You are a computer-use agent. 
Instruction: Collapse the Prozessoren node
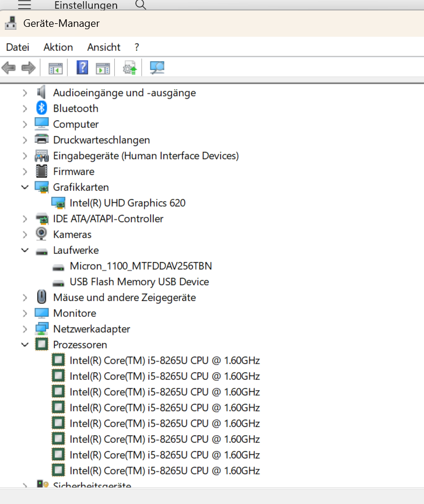(24, 345)
